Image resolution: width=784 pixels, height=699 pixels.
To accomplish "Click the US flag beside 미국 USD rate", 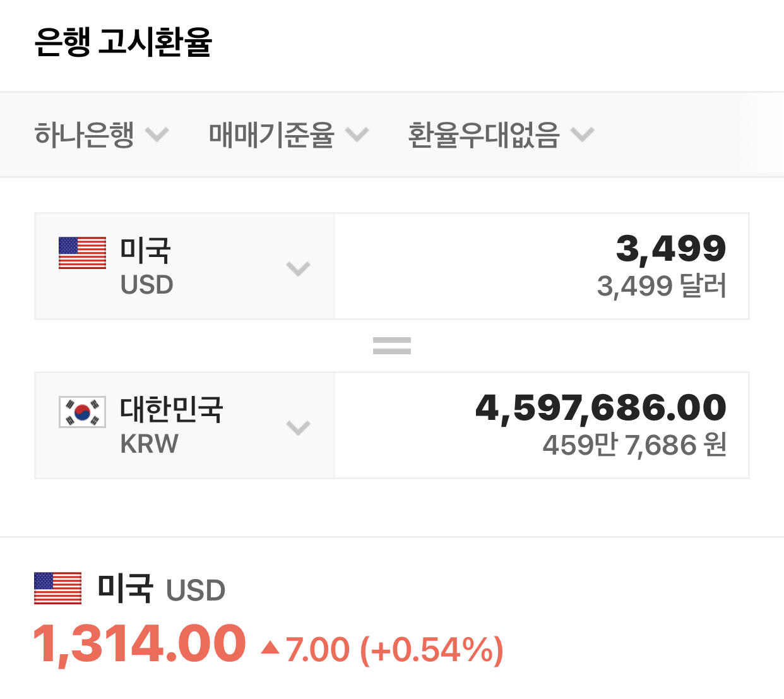I will (x=57, y=588).
